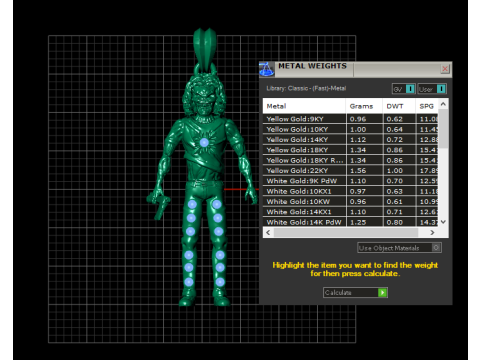The image size is (480, 360).
Task: Click the table's scroll left arrow
Action: (x=268, y=232)
